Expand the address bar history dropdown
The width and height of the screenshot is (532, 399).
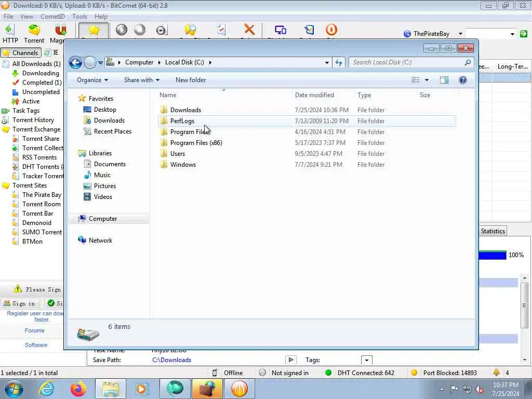point(327,62)
